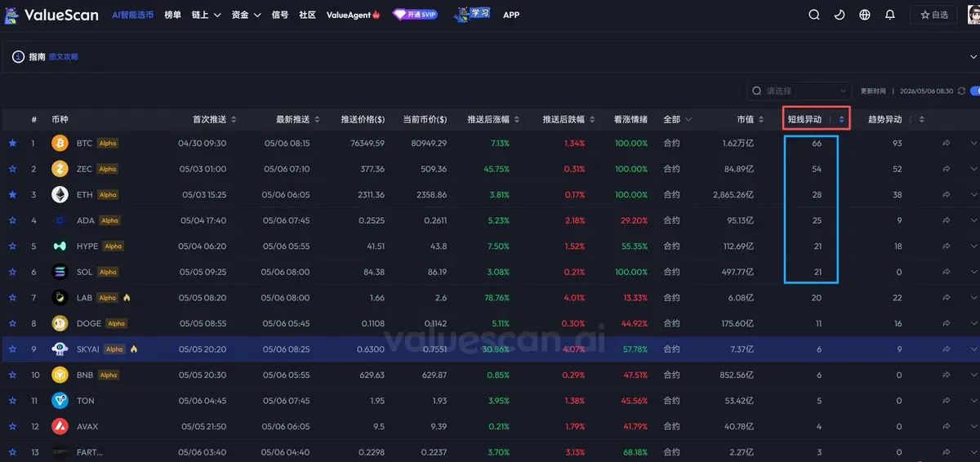
Task: Switch theme with the moon icon
Action: tap(840, 15)
